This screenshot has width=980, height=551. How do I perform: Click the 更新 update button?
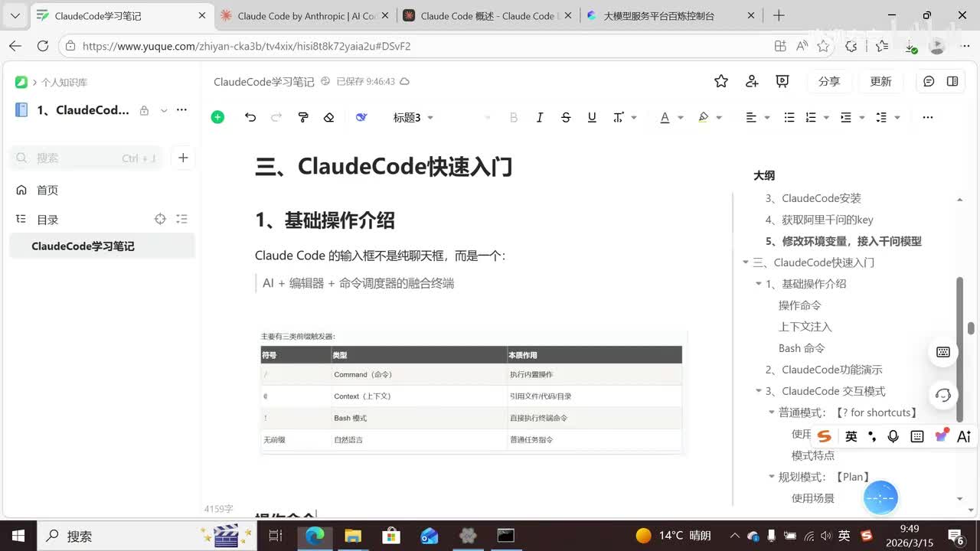[881, 81]
